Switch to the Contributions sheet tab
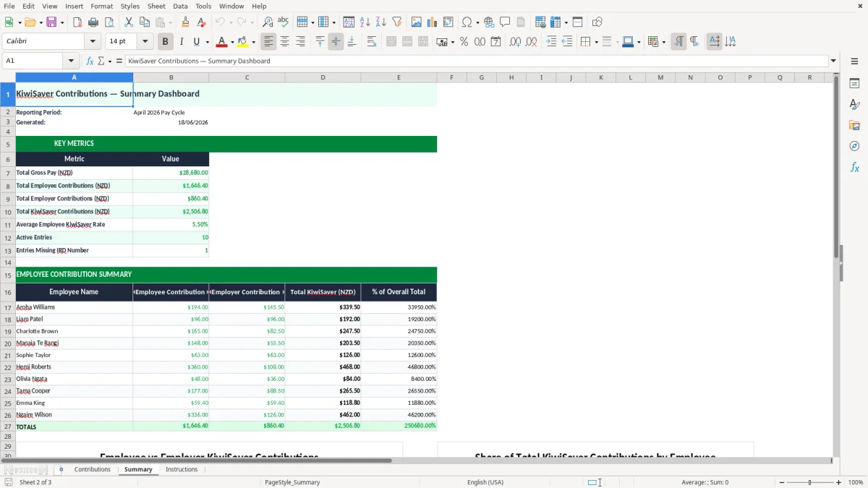Screen dimensions: 868x488 click(x=93, y=470)
